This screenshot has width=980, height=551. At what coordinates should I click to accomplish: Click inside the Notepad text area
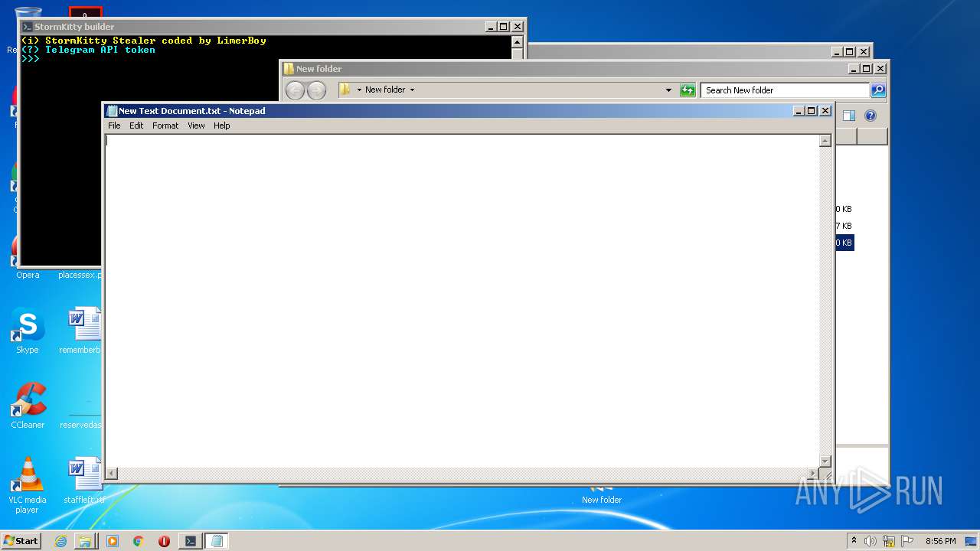pos(462,301)
